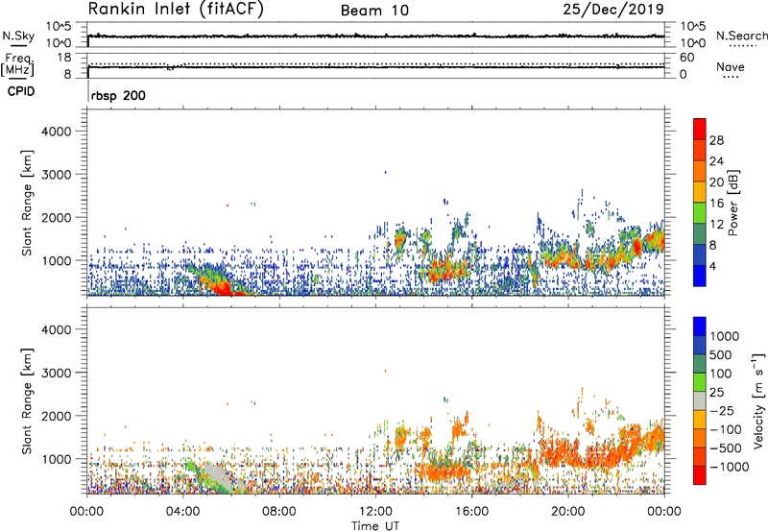Click the '60' Nave axis label
This screenshot has height=532, width=768.
point(686,58)
